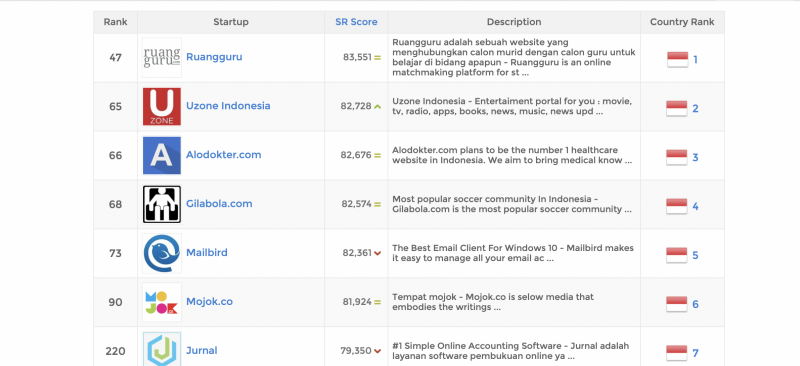800x366 pixels.
Task: Open the Uzone Indonesia startup link
Action: pos(228,106)
